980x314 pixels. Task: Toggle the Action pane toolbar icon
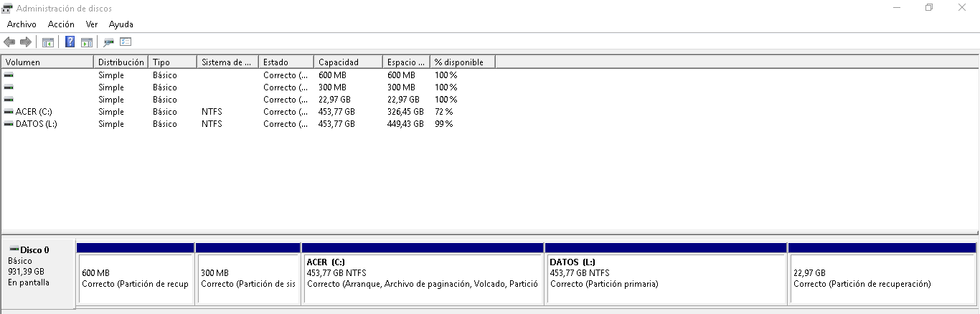tap(87, 42)
